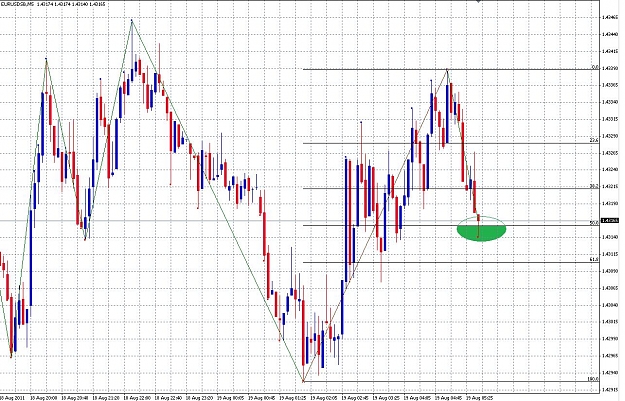
Task: Click the Fibonacci 100.0 level label
Action: point(593,379)
